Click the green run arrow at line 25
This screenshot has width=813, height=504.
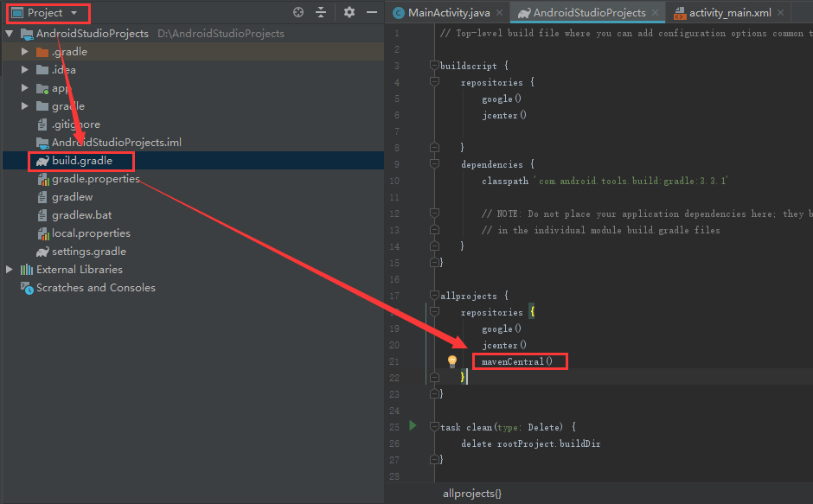[x=413, y=425]
